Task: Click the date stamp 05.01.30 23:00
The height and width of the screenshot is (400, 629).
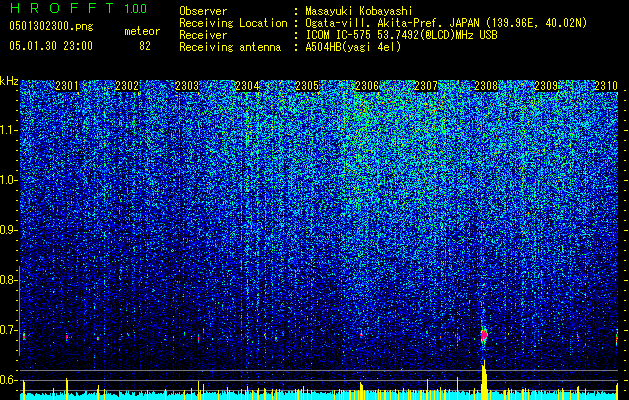Action: [x=51, y=46]
